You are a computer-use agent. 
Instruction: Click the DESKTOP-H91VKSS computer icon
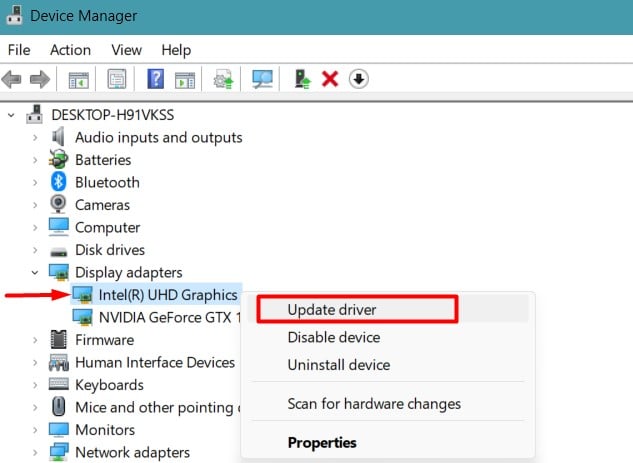click(x=34, y=114)
